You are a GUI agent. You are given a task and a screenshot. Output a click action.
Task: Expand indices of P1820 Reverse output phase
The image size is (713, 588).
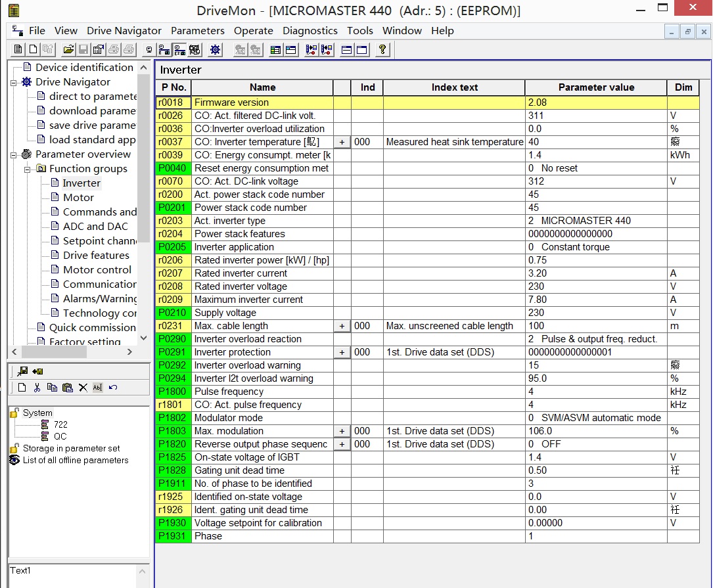(342, 444)
